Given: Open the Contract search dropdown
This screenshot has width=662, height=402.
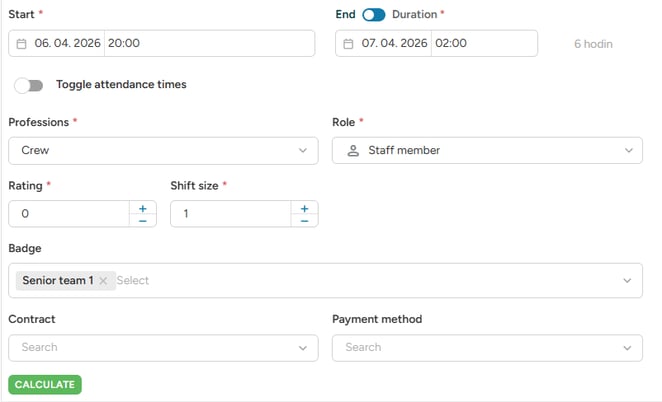Looking at the screenshot, I should click(162, 348).
